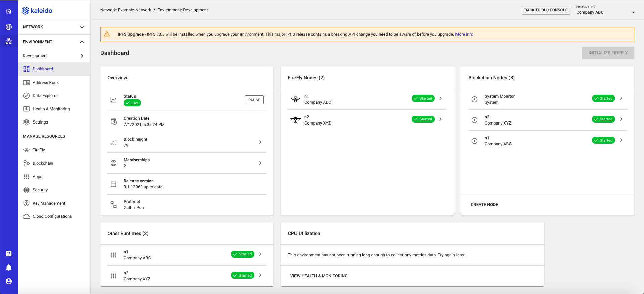Viewport: 644px width, 294px height.
Task: Click the Environment: Development breadcrumb
Action: [183, 10]
